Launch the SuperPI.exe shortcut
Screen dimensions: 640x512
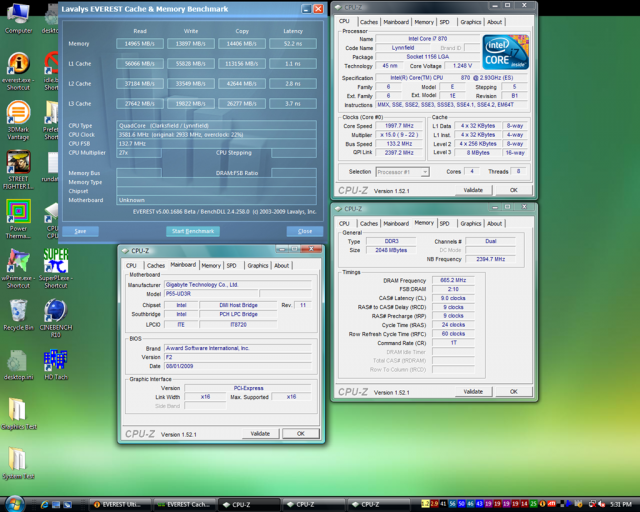[x=56, y=269]
